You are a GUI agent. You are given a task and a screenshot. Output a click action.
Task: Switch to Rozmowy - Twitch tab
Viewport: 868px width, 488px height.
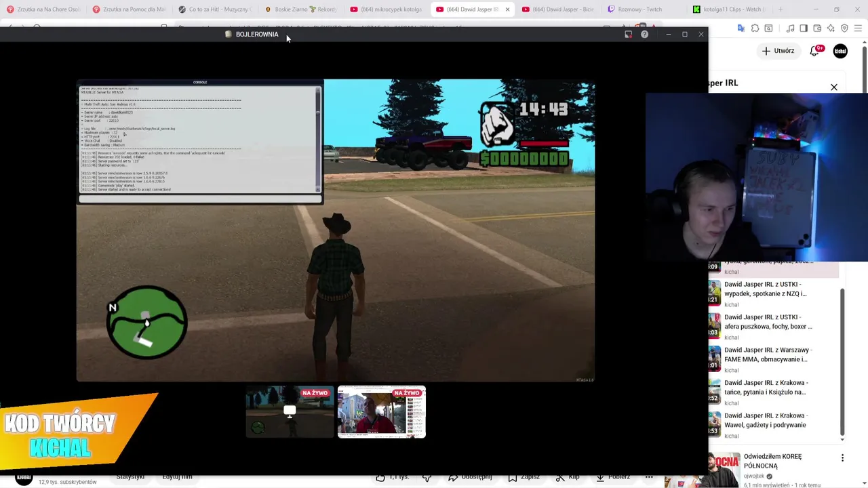pyautogui.click(x=644, y=9)
